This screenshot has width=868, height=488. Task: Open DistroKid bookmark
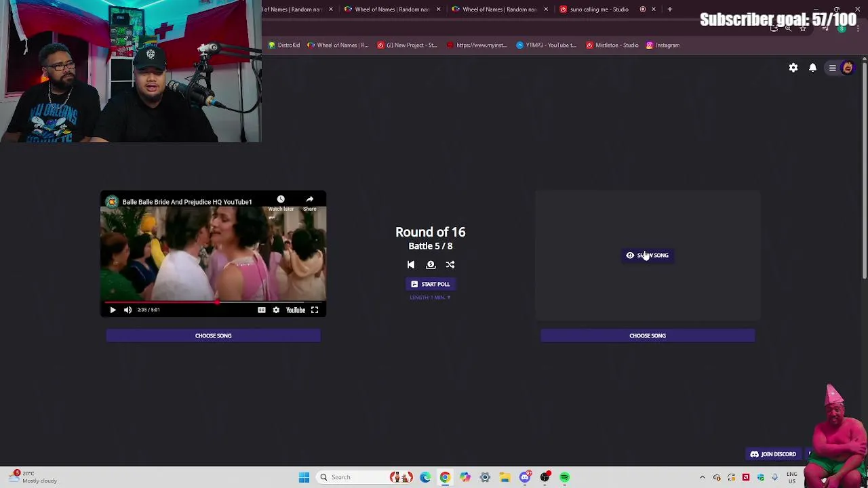point(284,45)
